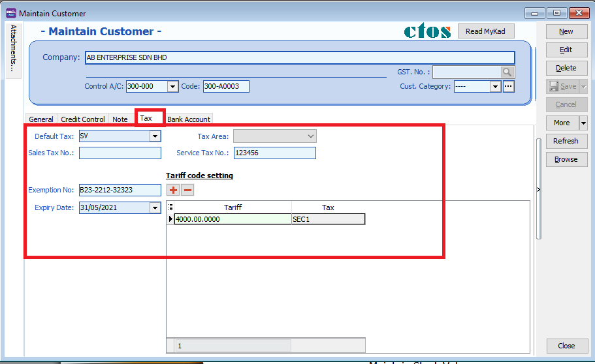Screen dimensions: 595x364
Task: Open the Bank Account tab
Action: (x=188, y=119)
